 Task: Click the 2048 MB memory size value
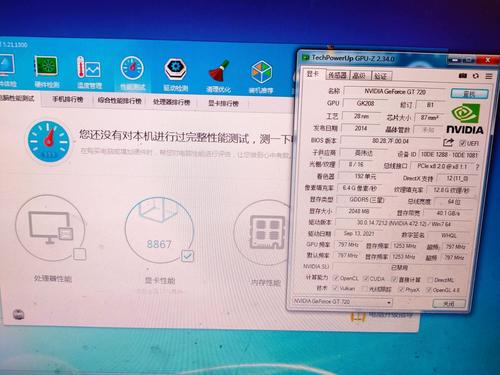[x=359, y=211]
